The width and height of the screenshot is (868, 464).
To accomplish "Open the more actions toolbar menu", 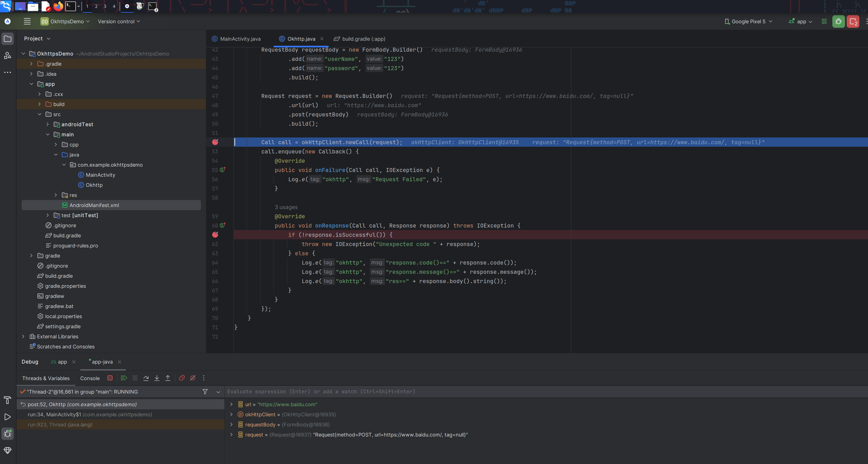I will tap(866, 22).
